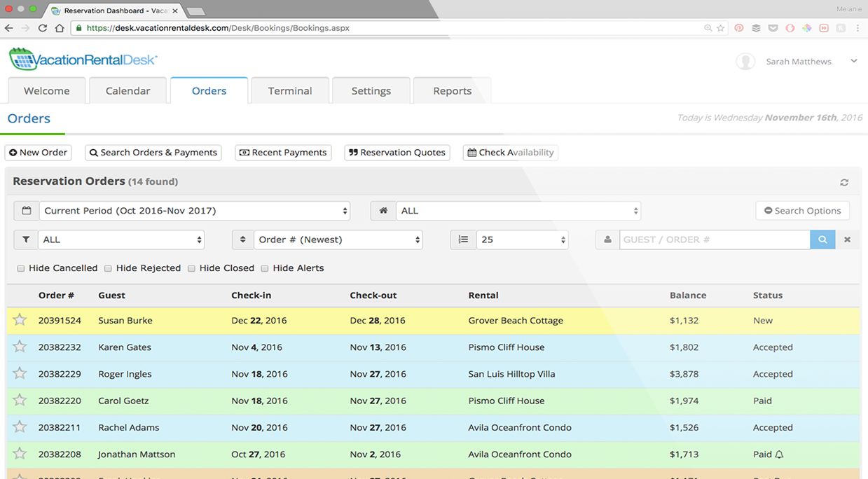Image resolution: width=868 pixels, height=479 pixels.
Task: Tick the Hide Rejected checkbox
Action: point(108,268)
